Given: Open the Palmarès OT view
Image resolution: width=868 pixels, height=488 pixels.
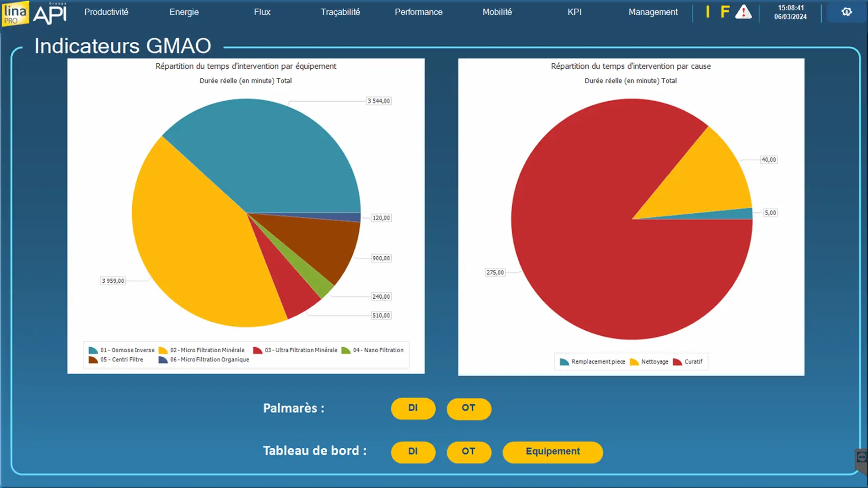Looking at the screenshot, I should pos(468,408).
